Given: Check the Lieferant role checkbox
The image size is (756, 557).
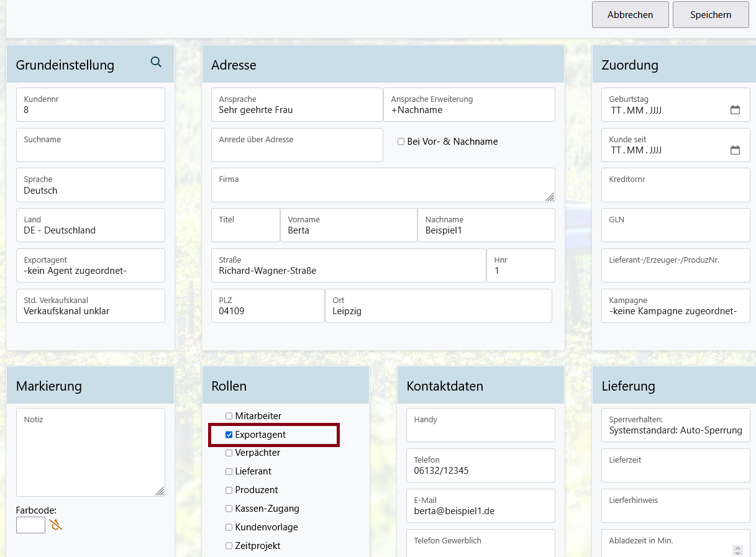Looking at the screenshot, I should coord(229,472).
